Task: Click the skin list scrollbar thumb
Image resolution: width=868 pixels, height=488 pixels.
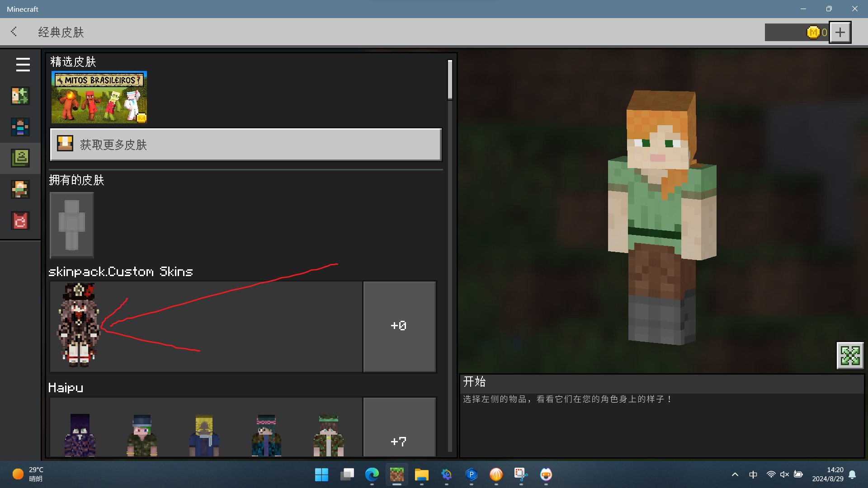Action: (450, 80)
